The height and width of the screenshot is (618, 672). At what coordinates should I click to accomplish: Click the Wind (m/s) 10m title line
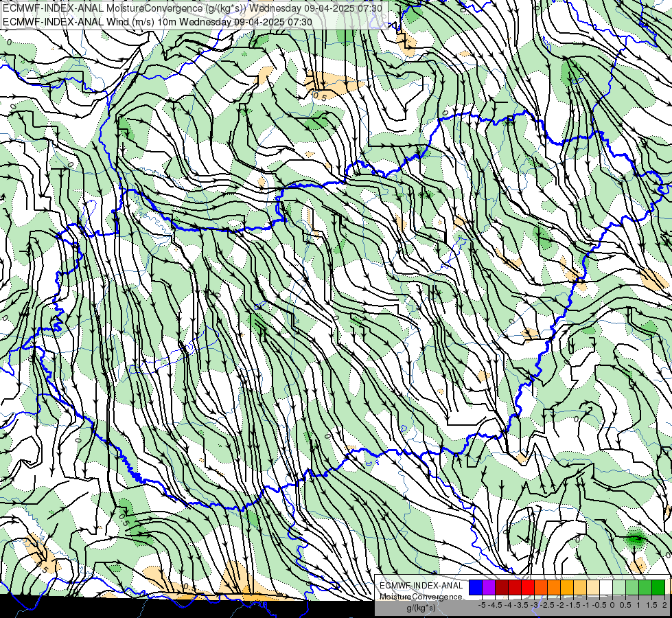tap(157, 21)
